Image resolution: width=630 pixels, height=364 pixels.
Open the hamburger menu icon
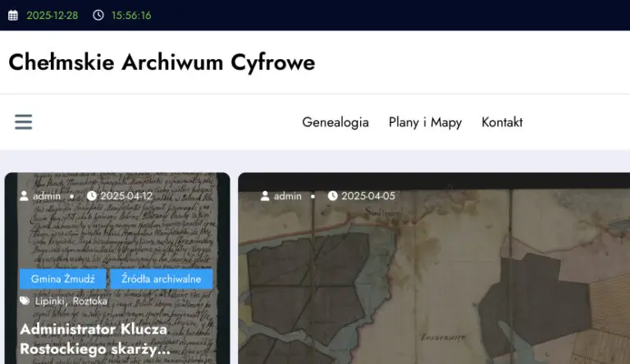(23, 122)
